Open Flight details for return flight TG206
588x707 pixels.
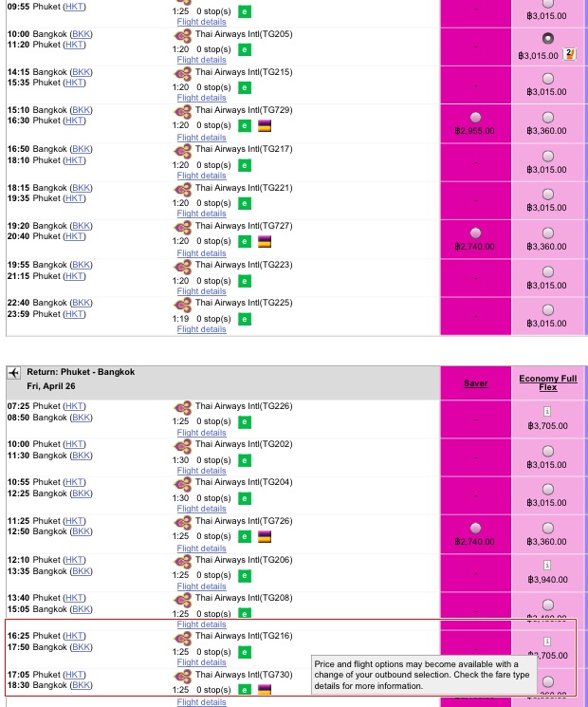pyautogui.click(x=201, y=586)
